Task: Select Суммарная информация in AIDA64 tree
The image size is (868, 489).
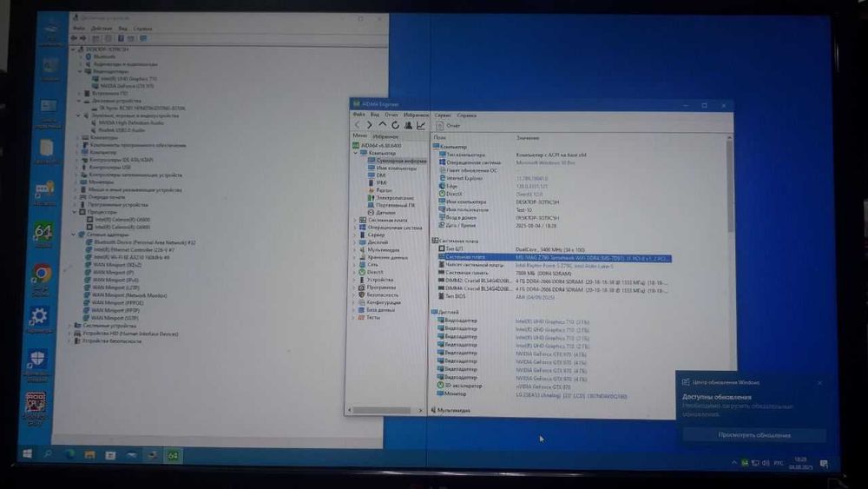Action: click(398, 161)
